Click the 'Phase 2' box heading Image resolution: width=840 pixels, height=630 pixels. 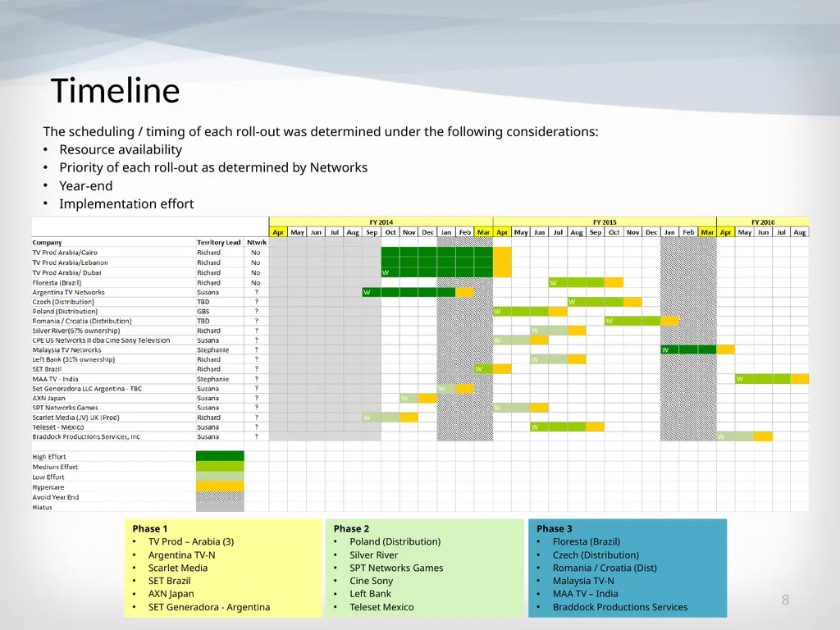pyautogui.click(x=351, y=529)
